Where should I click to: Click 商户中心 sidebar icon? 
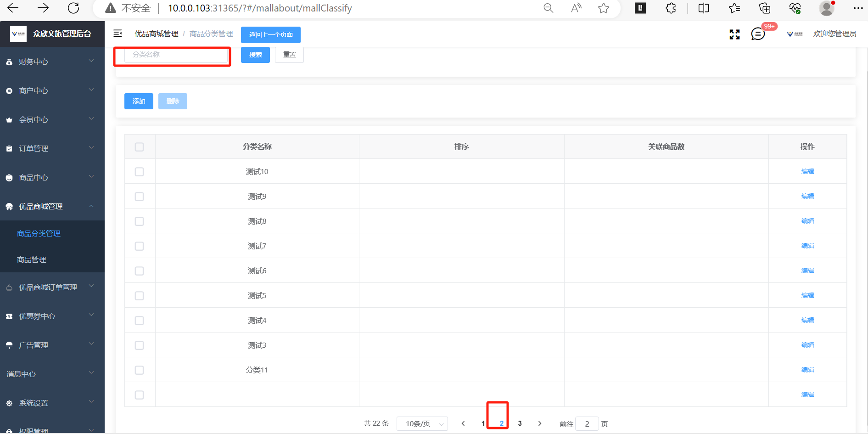tap(9, 91)
